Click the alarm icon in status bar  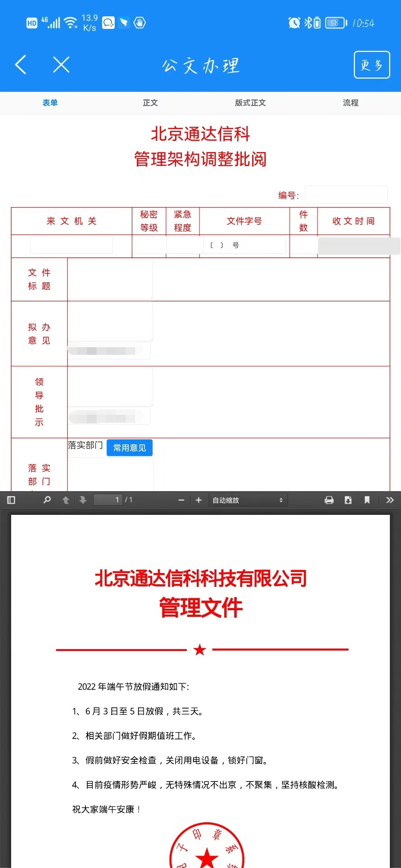294,23
